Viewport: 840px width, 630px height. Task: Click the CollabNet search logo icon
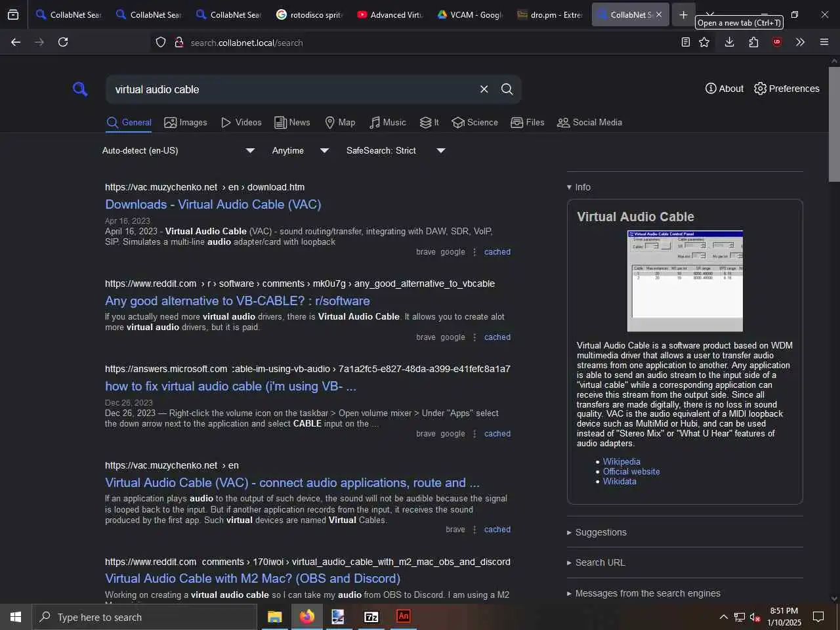tap(80, 89)
